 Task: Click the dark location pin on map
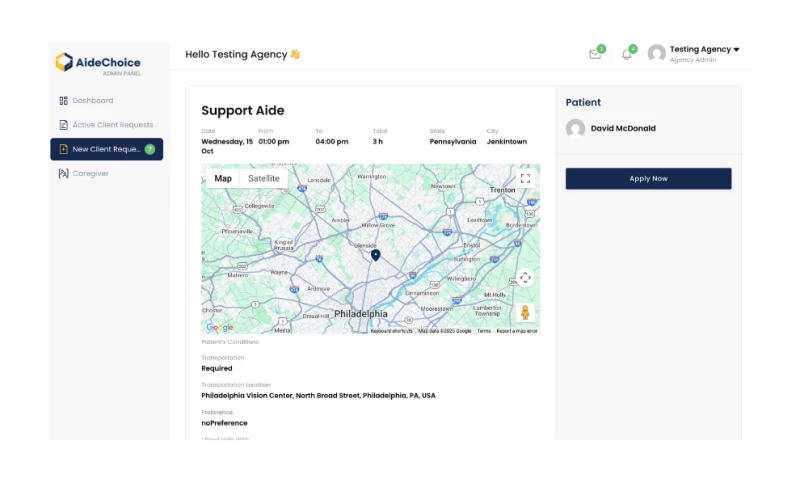(376, 255)
